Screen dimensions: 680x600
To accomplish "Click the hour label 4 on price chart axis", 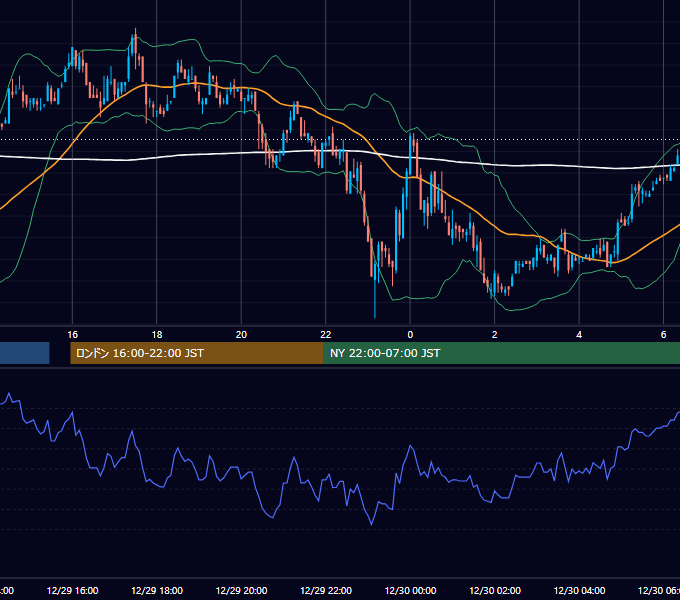I will tap(579, 335).
